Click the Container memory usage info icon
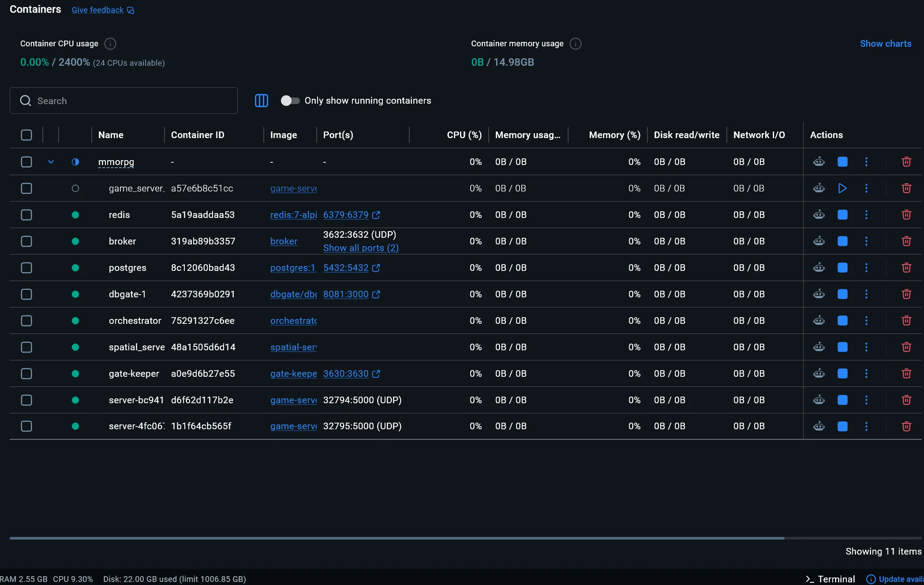Image resolution: width=924 pixels, height=585 pixels. (x=576, y=44)
